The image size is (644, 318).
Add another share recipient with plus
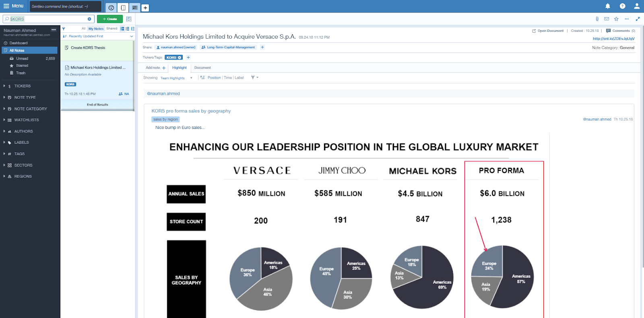point(262,47)
